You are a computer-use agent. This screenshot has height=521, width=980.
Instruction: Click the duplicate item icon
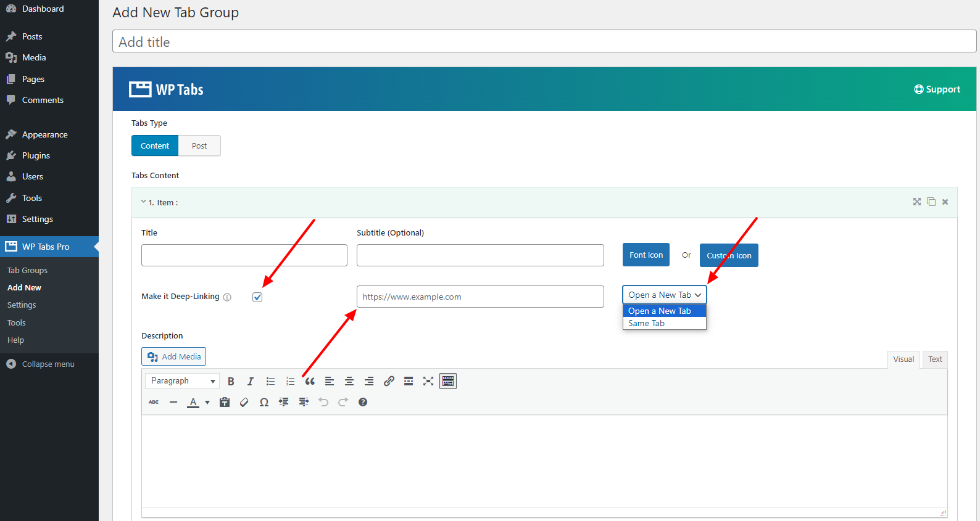931,202
